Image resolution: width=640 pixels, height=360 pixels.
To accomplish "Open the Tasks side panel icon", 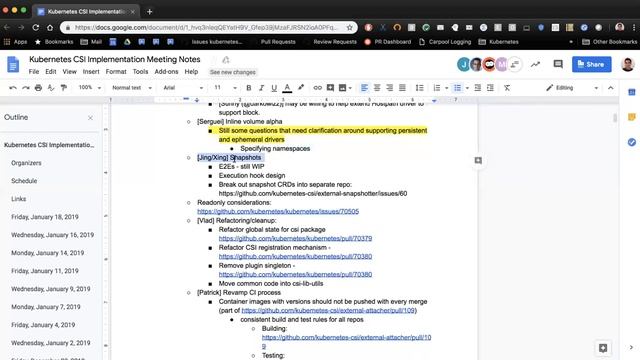I will point(631,142).
